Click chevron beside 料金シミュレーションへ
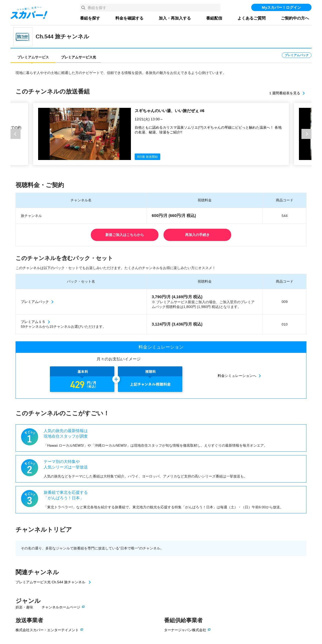 [260, 376]
